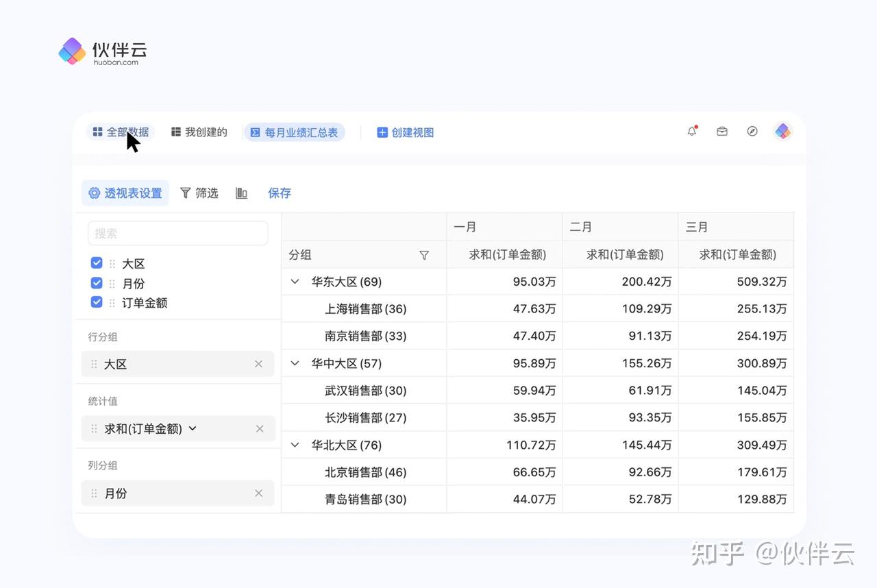The width and height of the screenshot is (877, 588).
Task: Remove 月份 from column grouping
Action: (x=258, y=493)
